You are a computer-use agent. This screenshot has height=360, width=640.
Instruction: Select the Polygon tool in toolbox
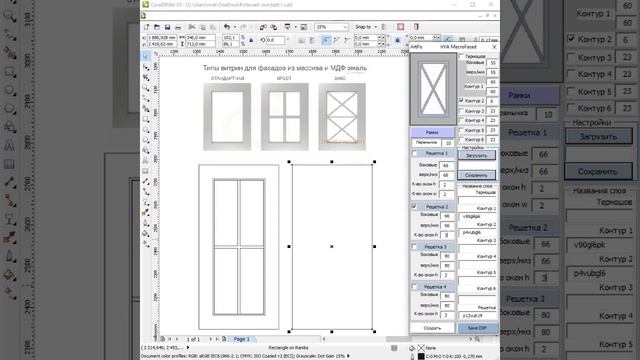tap(146, 140)
